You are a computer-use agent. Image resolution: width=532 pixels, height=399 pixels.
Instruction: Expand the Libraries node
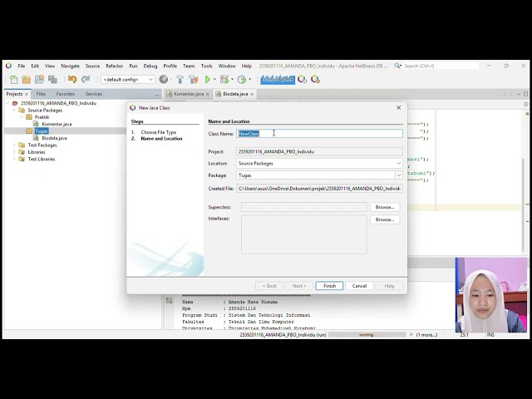[14, 152]
